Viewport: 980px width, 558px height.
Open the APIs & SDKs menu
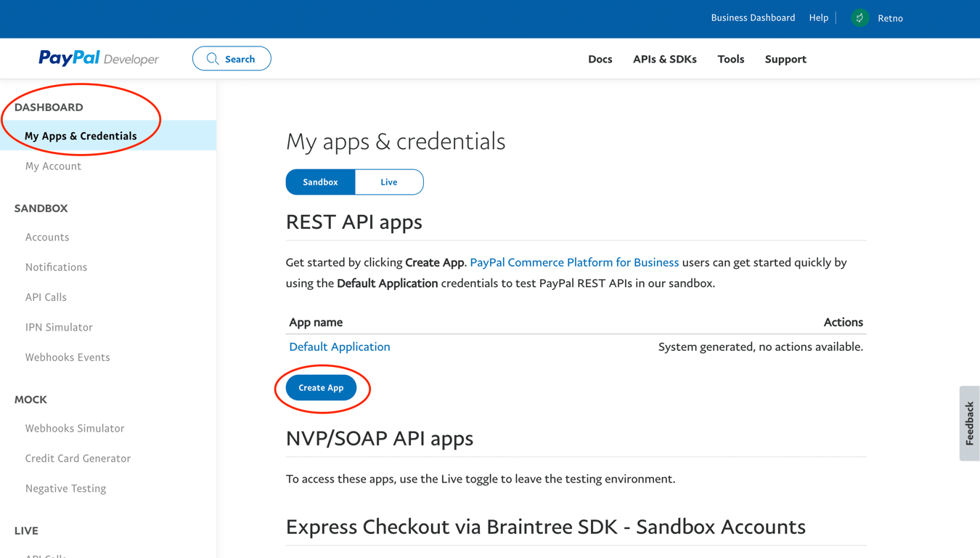664,59
